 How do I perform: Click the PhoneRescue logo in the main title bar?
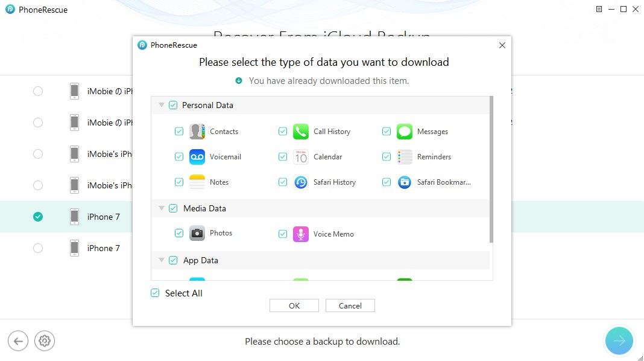click(10, 10)
